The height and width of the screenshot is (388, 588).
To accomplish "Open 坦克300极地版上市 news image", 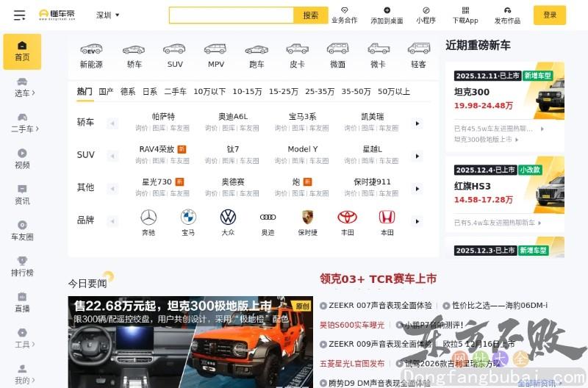I will point(190,342).
